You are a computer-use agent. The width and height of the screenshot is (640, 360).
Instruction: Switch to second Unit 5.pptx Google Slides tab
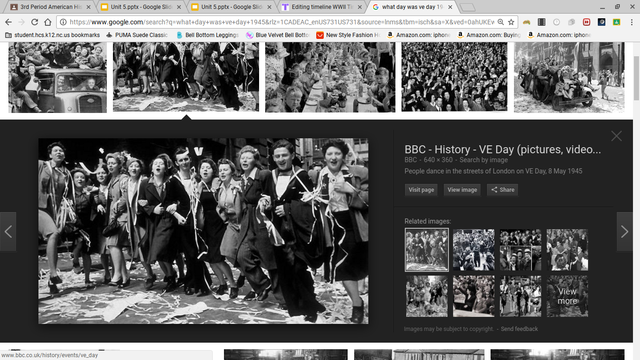(x=231, y=7)
